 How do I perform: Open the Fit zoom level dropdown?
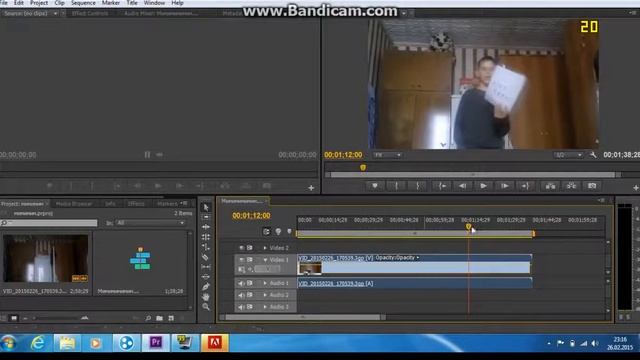[388, 155]
